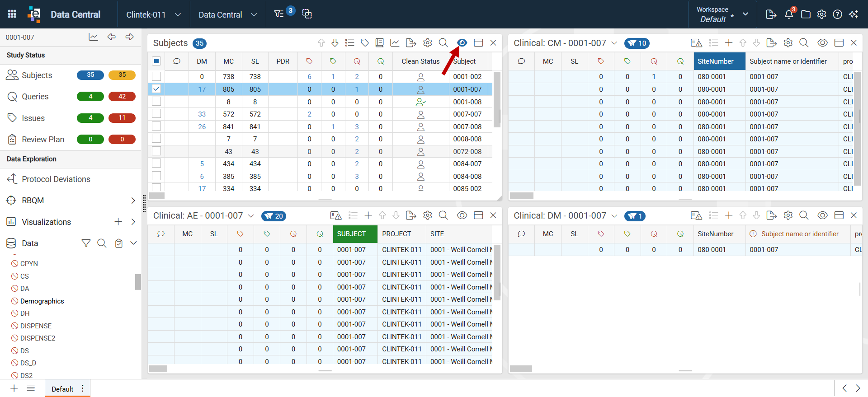This screenshot has width=868, height=397.
Task: Go to next subject with right arrow
Action: click(130, 37)
